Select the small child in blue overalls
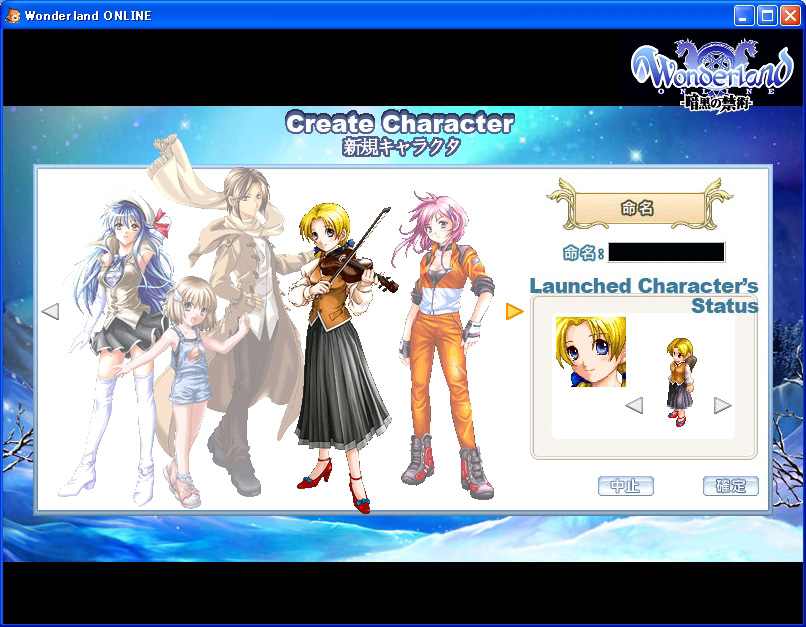806x627 pixels. click(188, 391)
